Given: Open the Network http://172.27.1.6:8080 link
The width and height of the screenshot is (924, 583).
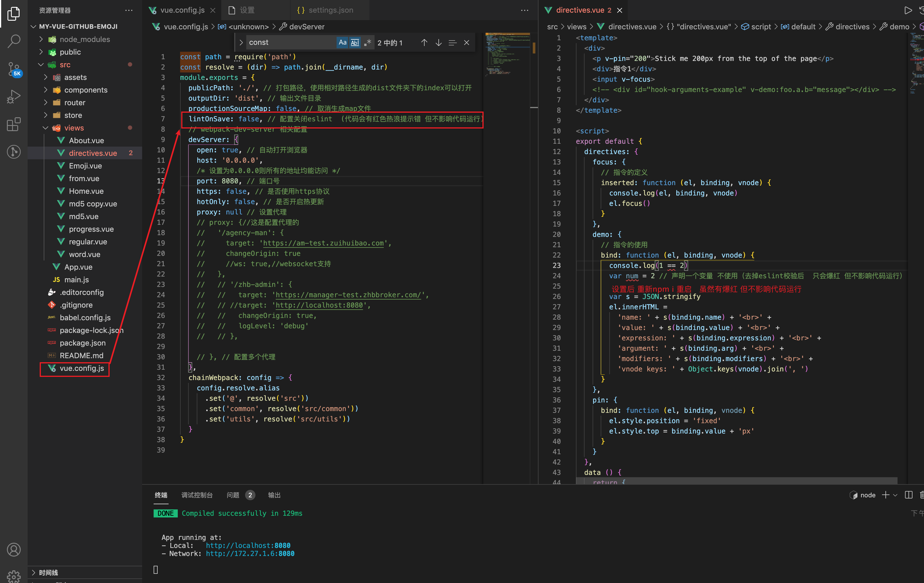Looking at the screenshot, I should [x=250, y=553].
